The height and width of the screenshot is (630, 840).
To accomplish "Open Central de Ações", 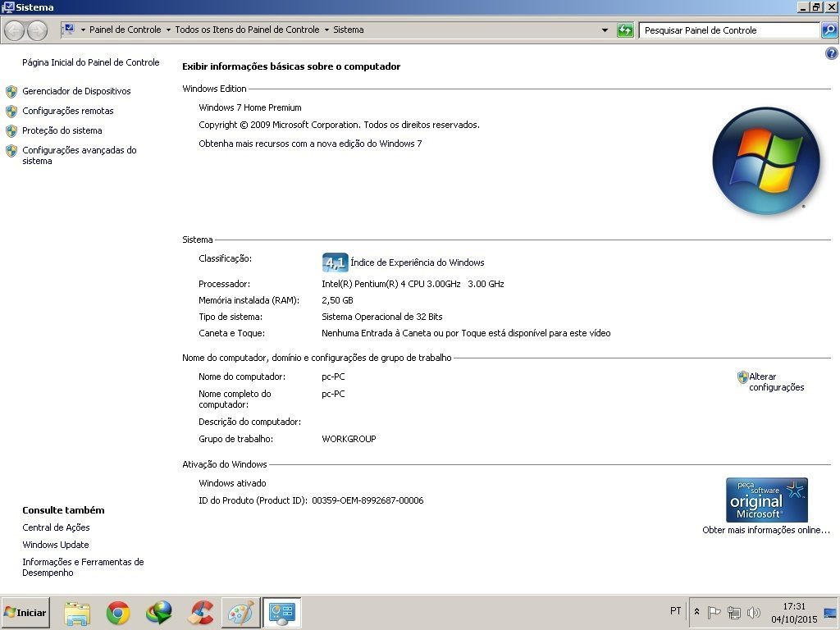I will pos(57,527).
